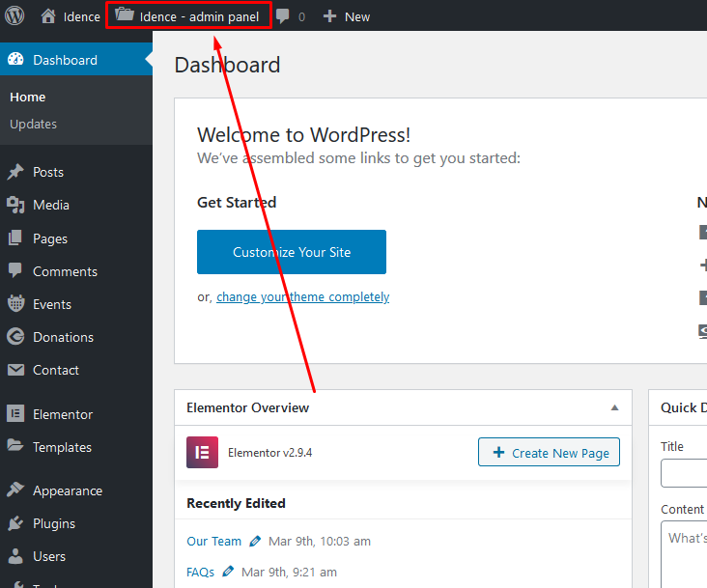The height and width of the screenshot is (588, 707).
Task: Open Idence - admin panel toolbar item
Action: [188, 16]
